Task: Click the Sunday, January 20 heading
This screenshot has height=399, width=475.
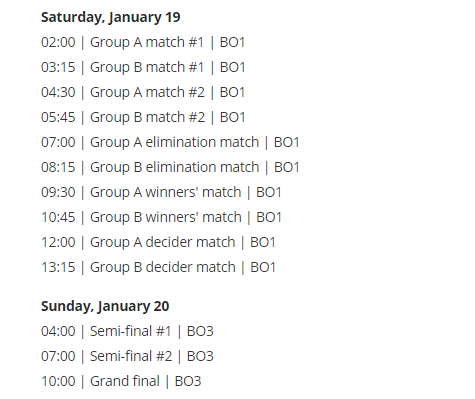Action: (105, 306)
